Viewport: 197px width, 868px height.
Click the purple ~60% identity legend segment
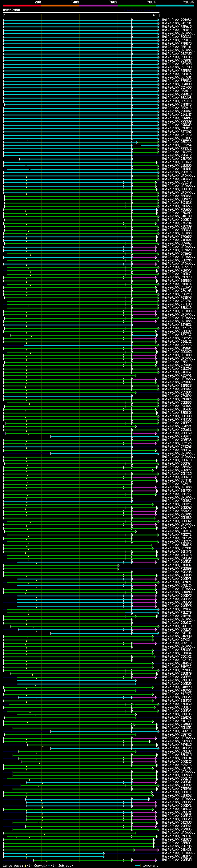pyautogui.click(x=98, y=6)
